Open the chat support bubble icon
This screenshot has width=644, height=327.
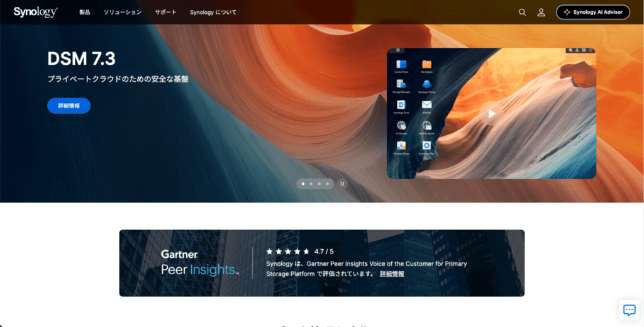click(x=629, y=309)
